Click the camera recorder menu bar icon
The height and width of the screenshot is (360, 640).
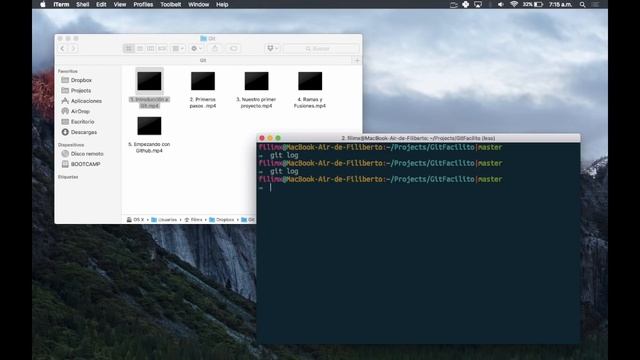[x=453, y=4]
